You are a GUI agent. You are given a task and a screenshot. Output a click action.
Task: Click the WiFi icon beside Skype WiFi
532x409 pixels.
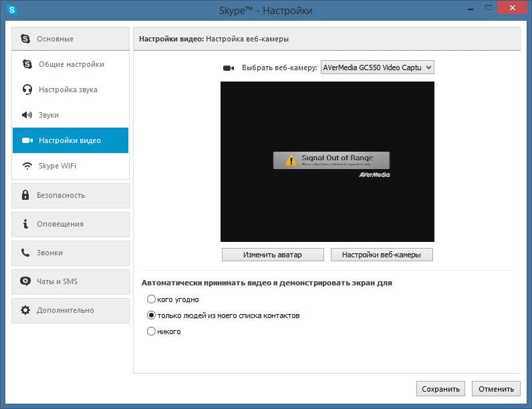27,166
